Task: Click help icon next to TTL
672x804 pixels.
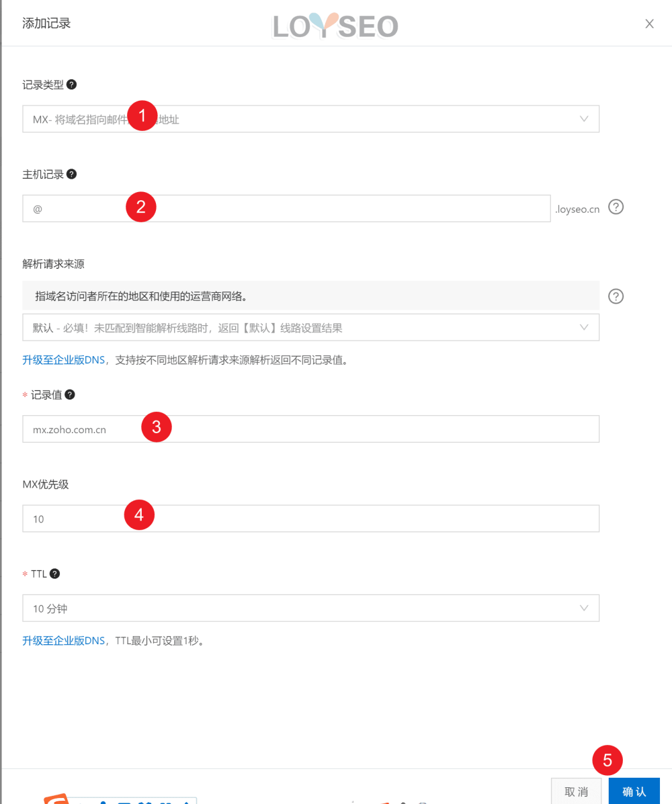Action: (x=55, y=574)
